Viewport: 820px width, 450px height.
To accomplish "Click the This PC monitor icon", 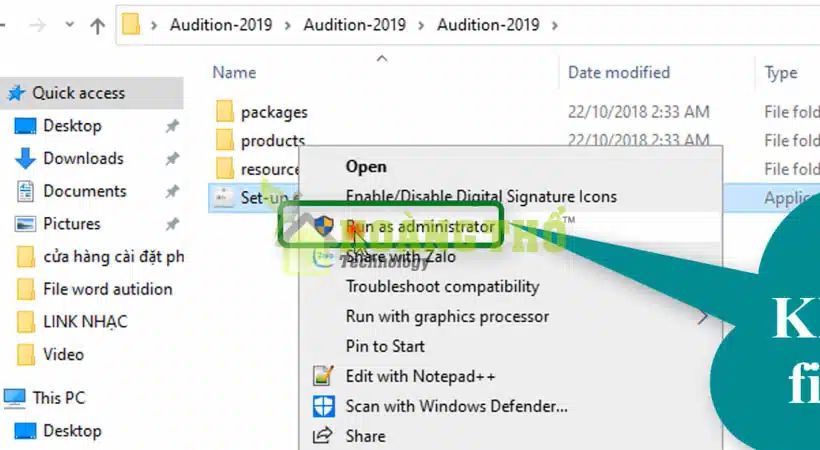I will (x=15, y=398).
